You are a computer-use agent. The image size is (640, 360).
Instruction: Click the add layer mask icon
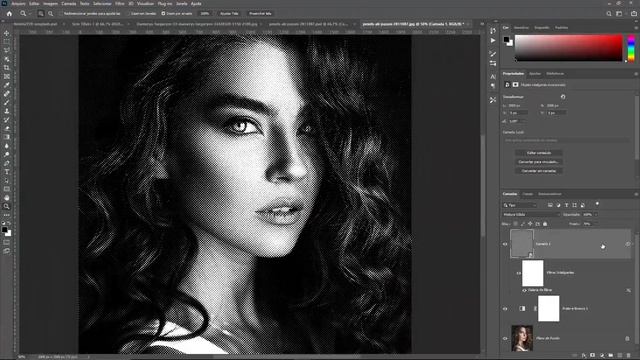pos(593,356)
